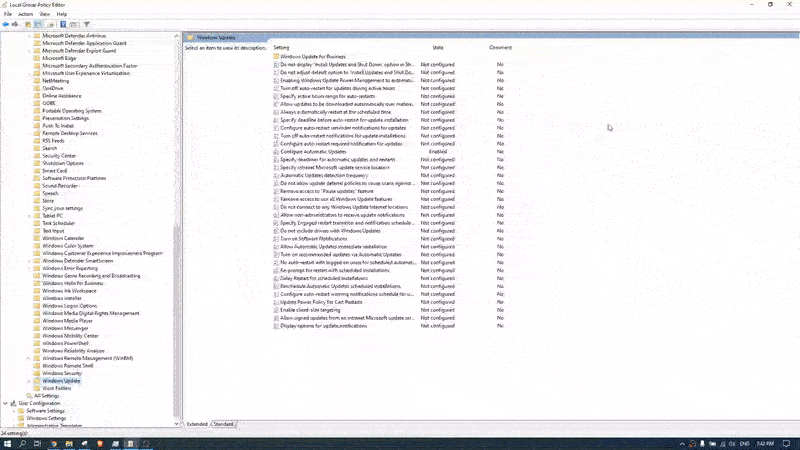Click the tree pane vertical scrollbar thumb
Screen dimensions: 800x450
(177, 321)
